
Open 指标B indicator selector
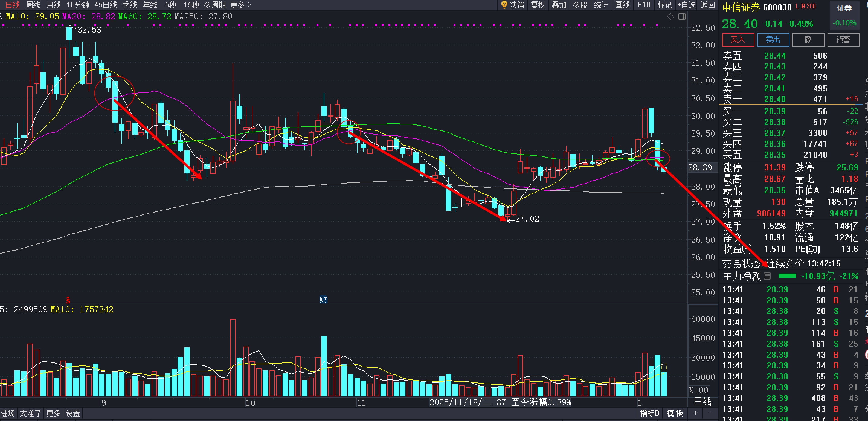[x=649, y=413]
